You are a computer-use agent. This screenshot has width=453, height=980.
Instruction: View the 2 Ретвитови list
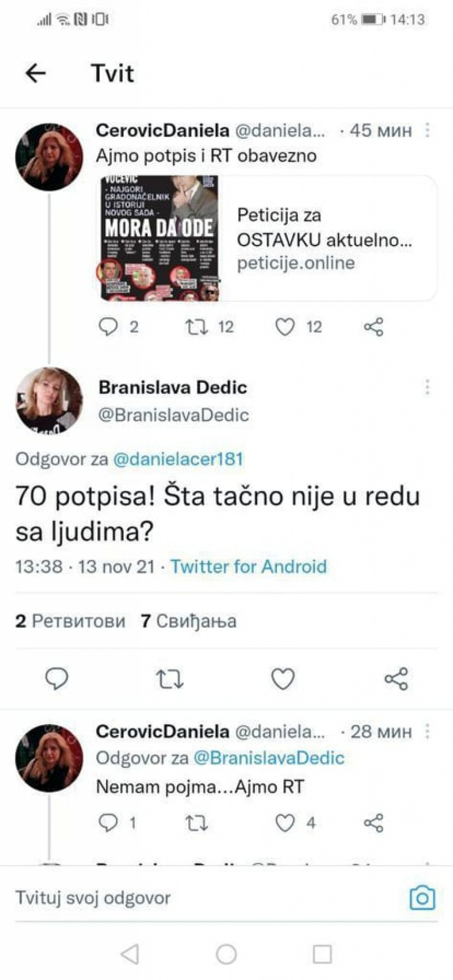70,621
